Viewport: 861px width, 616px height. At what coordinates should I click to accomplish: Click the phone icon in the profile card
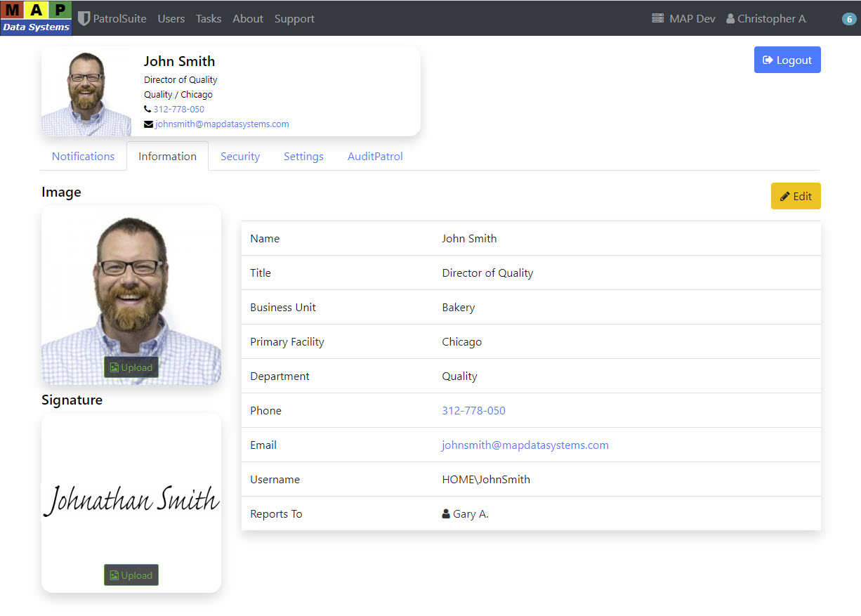click(x=147, y=110)
